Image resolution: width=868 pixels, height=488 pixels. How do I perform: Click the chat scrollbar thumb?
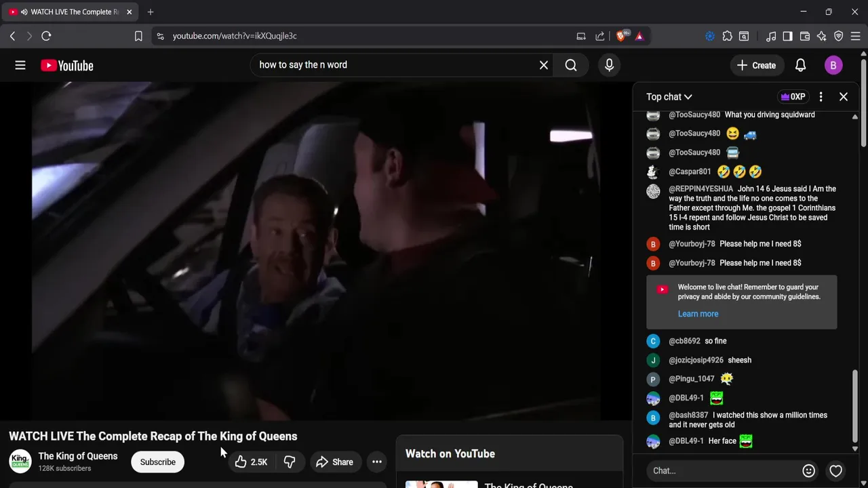(x=854, y=406)
